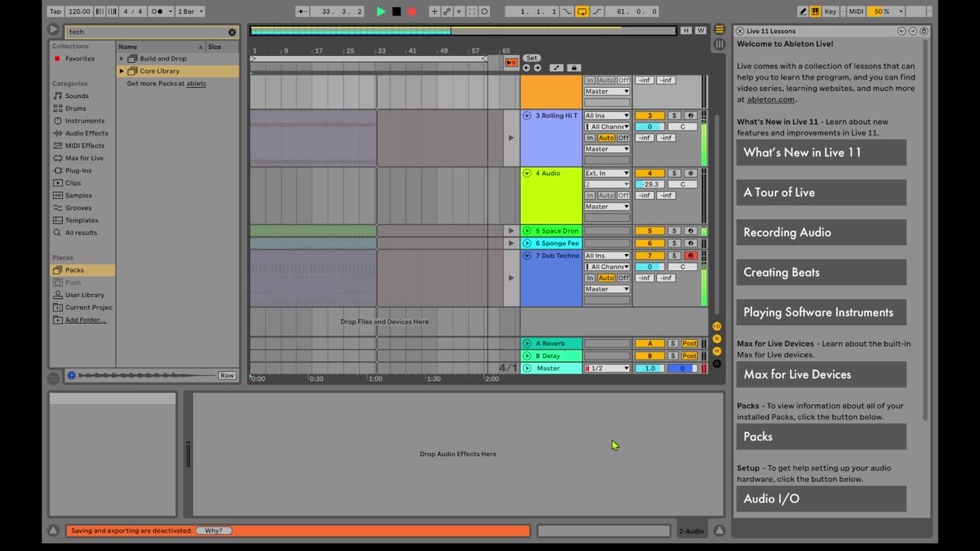Click Re-enable Automation arrow icon
980x551 pixels.
[459, 11]
